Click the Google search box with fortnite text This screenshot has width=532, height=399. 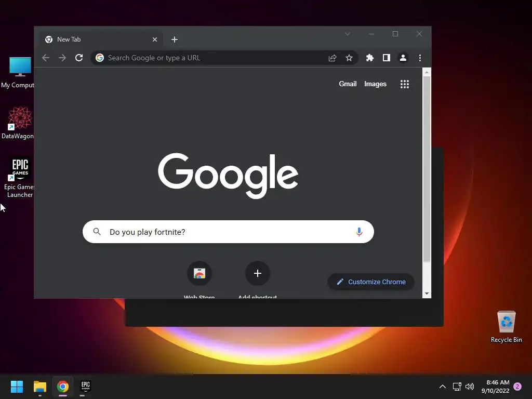[x=229, y=232]
